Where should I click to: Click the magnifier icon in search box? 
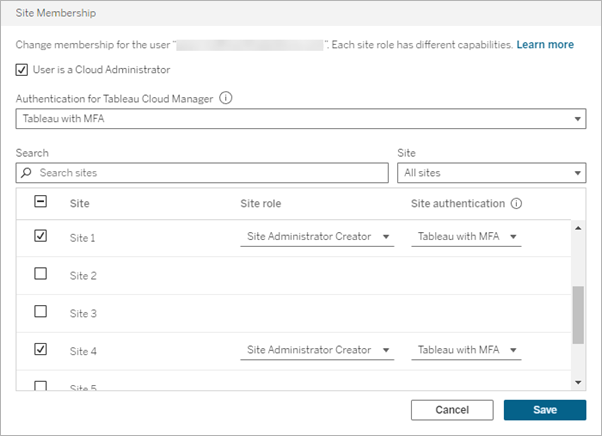pos(27,173)
